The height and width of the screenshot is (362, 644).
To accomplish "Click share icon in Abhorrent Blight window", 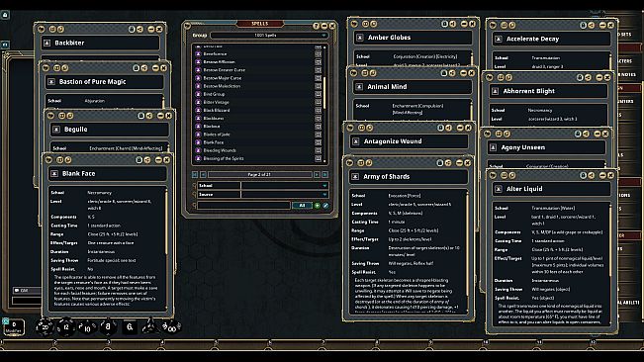I will (588, 77).
